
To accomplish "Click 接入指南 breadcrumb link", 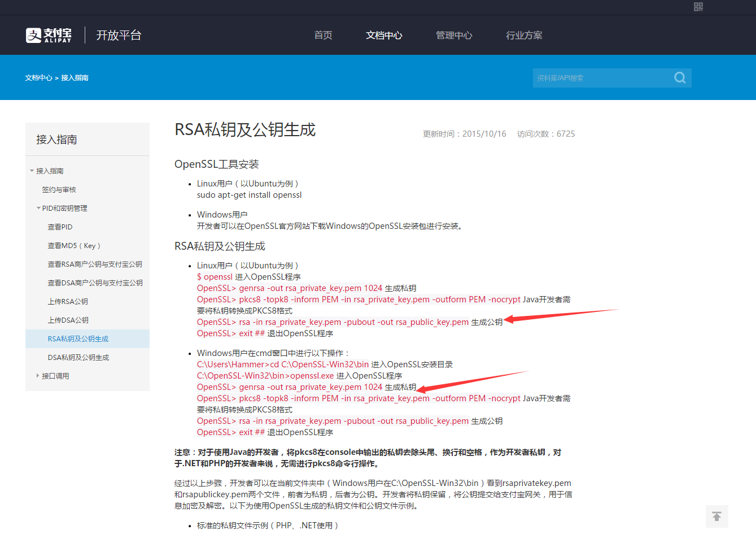I will tap(75, 78).
